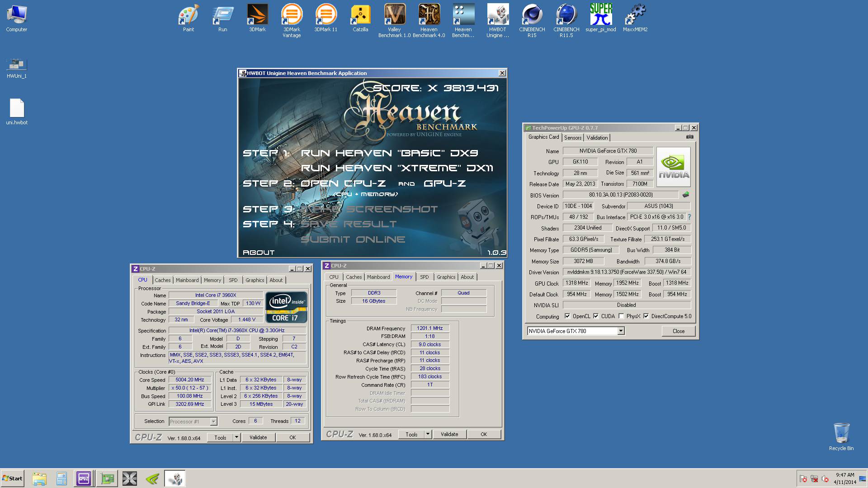Select the HWUni_1 desktop icon
Viewport: 868px width, 488px height.
pyautogui.click(x=17, y=68)
